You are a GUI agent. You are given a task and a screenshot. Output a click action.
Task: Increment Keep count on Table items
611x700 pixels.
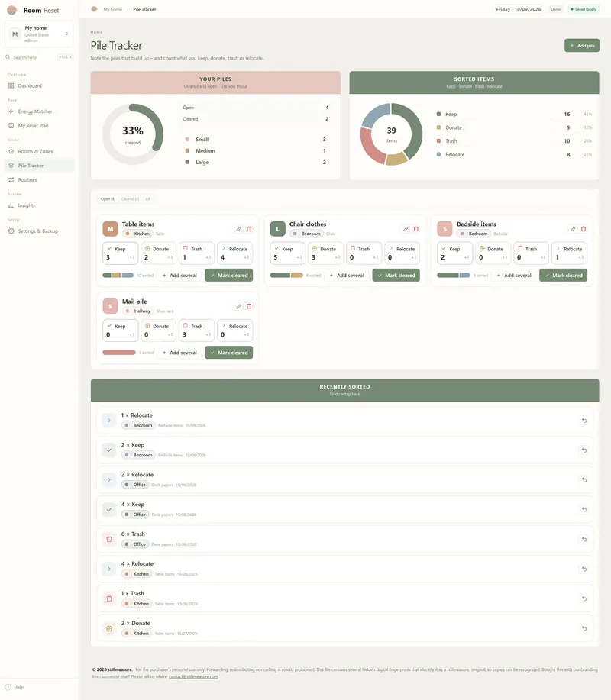pyautogui.click(x=120, y=253)
